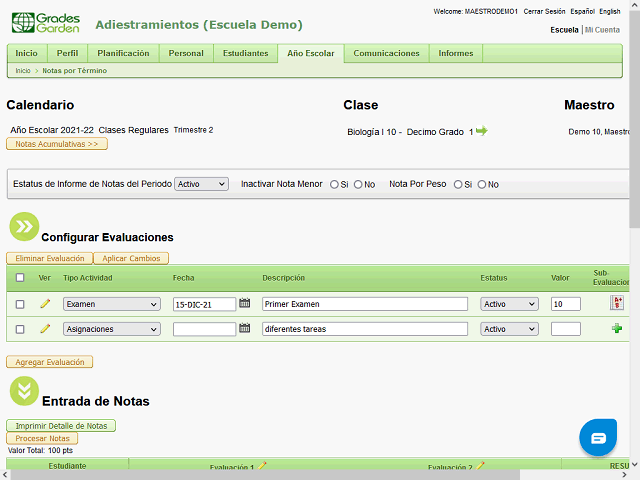Open the Comunicaciones menu tab
The image size is (640, 480).
point(386,53)
